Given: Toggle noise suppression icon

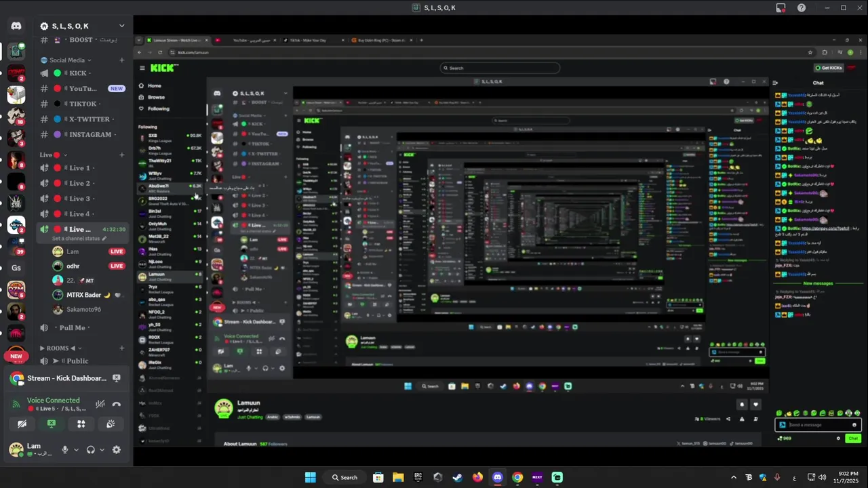Looking at the screenshot, I should pyautogui.click(x=100, y=404).
